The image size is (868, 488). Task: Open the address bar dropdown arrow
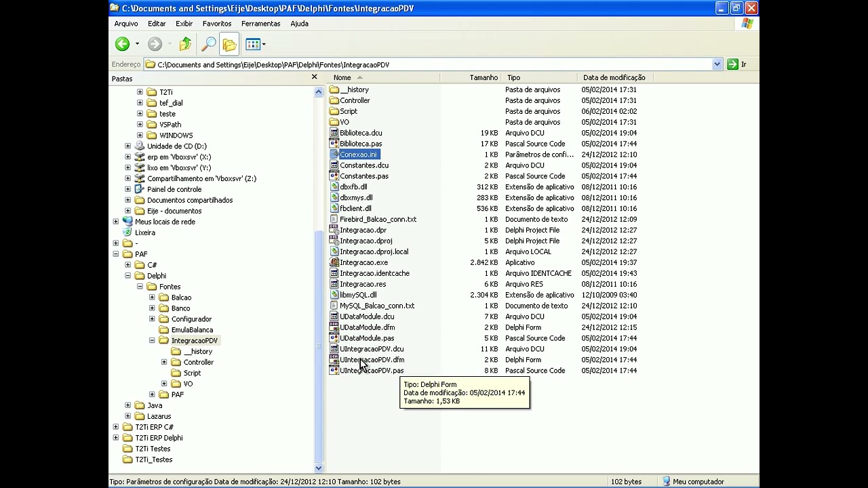coord(717,64)
